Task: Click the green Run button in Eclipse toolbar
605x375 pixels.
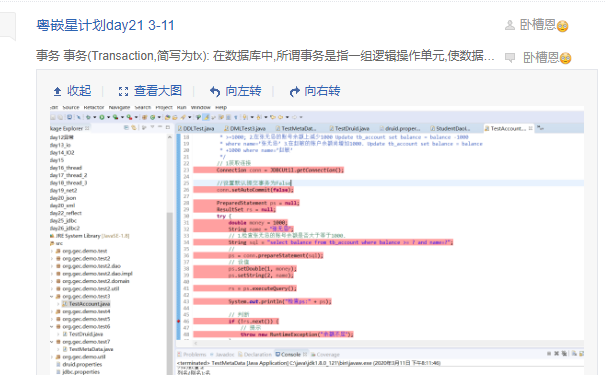Action: 102,117
